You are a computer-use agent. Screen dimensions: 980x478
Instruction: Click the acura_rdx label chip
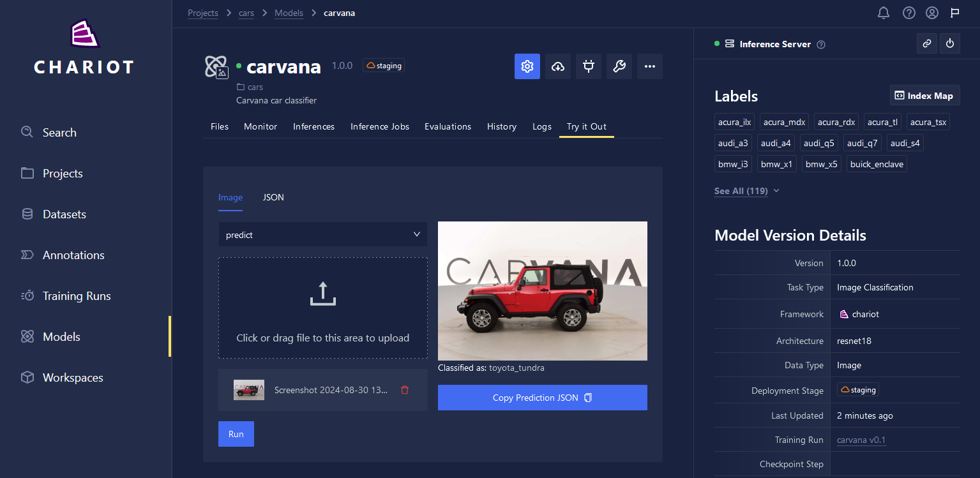coord(836,122)
